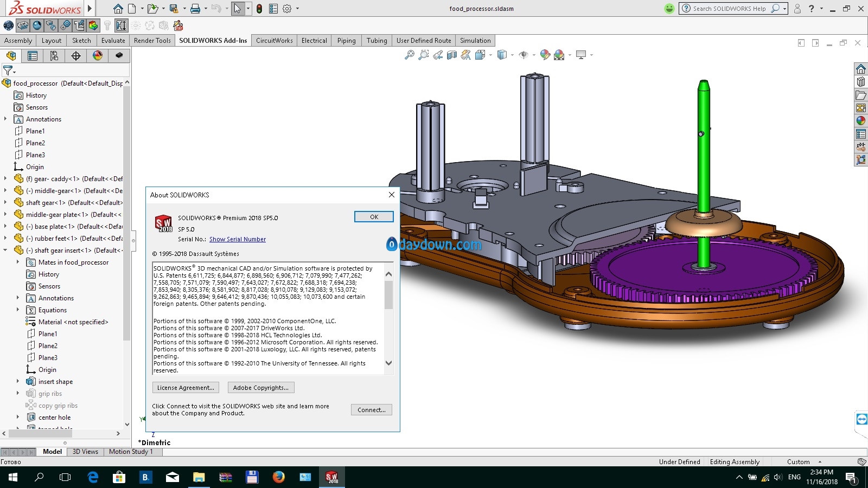The width and height of the screenshot is (868, 488).
Task: Expand the gear- caddy<1> component
Action: click(x=5, y=178)
